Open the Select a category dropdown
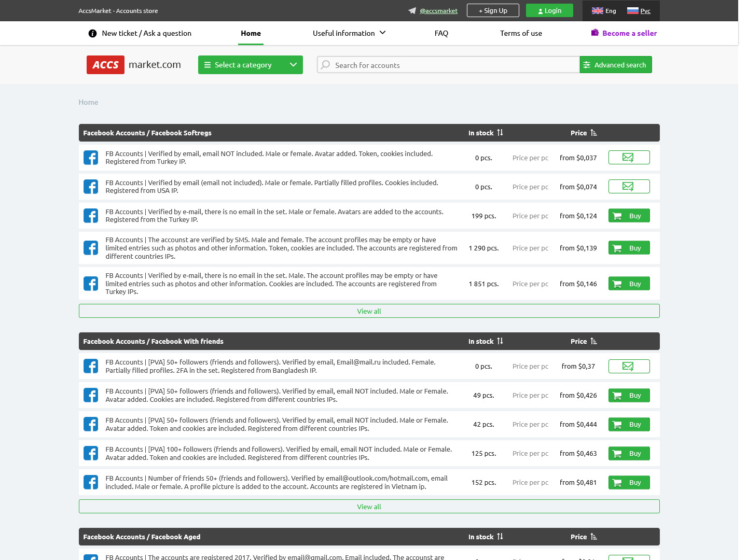 tap(251, 65)
